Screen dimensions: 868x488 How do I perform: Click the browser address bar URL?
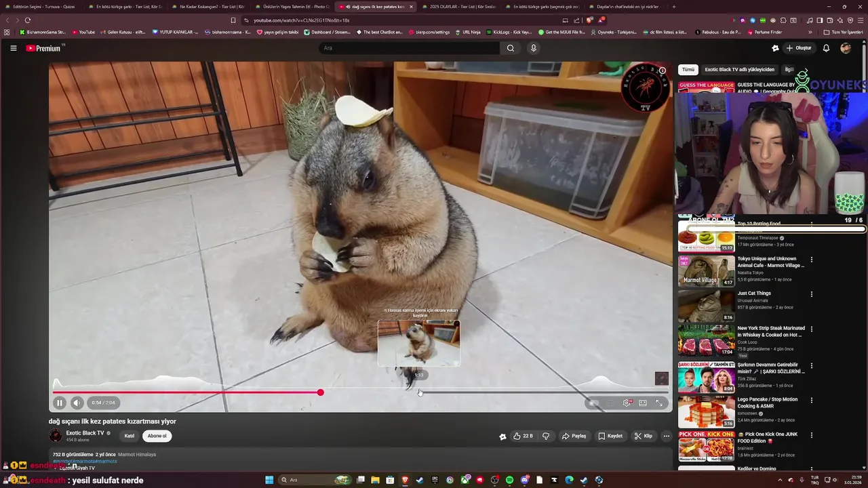pyautogui.click(x=302, y=20)
